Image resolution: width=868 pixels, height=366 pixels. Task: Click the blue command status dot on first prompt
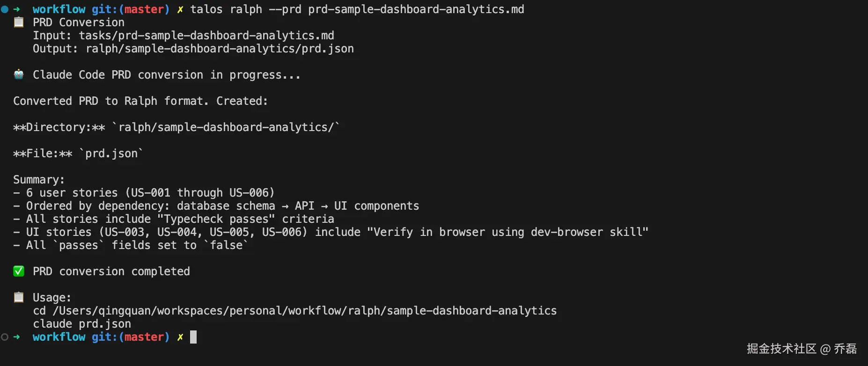point(5,9)
